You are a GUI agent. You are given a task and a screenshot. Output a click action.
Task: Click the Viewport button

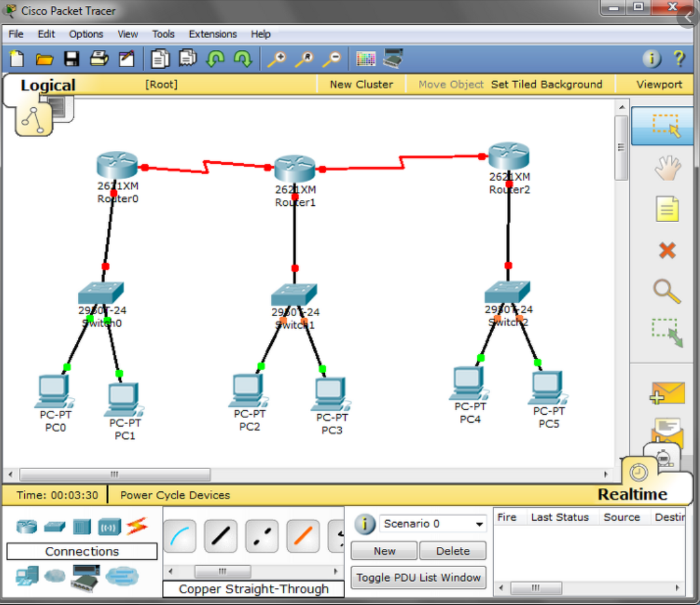pyautogui.click(x=659, y=84)
